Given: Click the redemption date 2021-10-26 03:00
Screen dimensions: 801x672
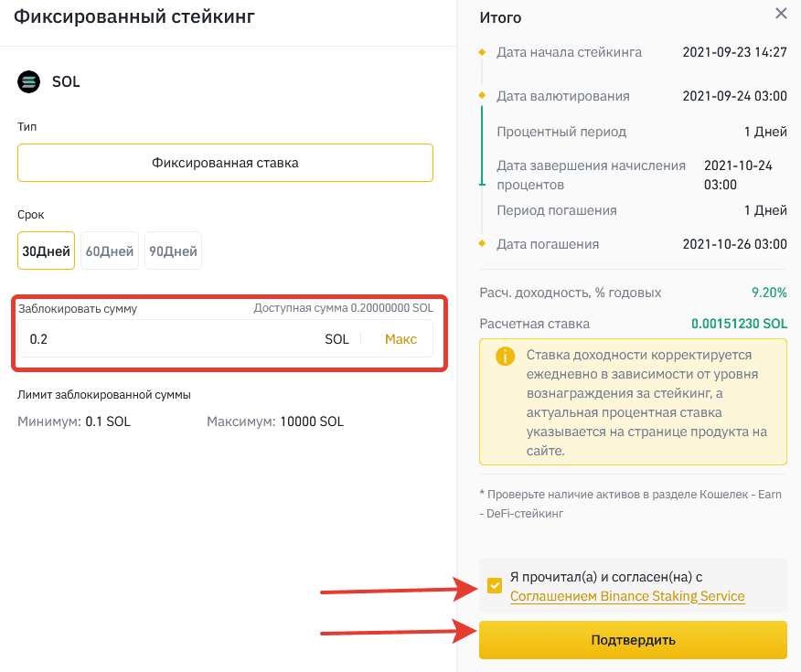Looking at the screenshot, I should (734, 244).
